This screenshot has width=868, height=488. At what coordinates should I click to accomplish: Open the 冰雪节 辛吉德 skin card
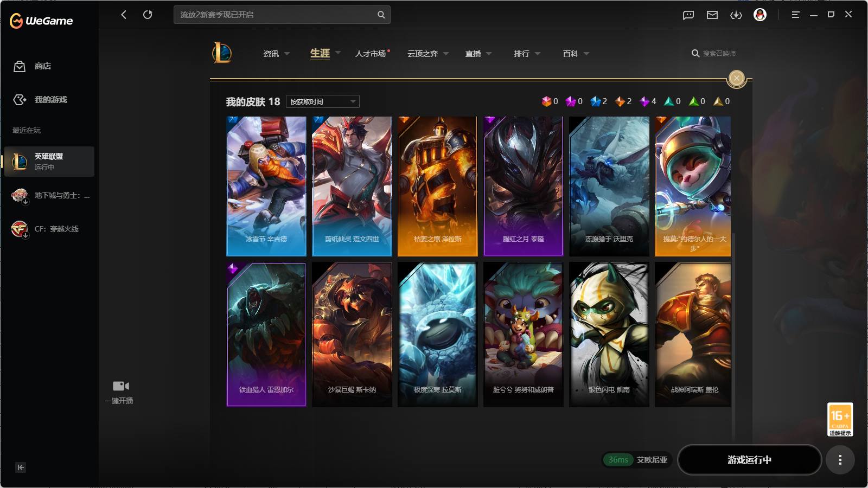click(x=266, y=186)
